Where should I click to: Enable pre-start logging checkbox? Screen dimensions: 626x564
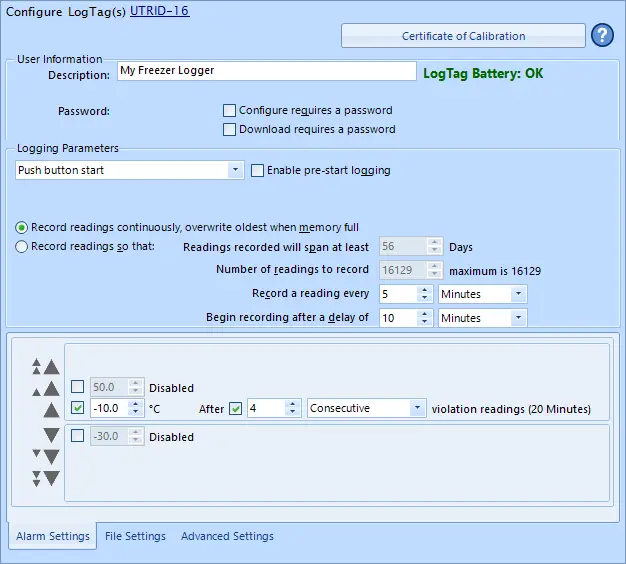click(x=258, y=170)
